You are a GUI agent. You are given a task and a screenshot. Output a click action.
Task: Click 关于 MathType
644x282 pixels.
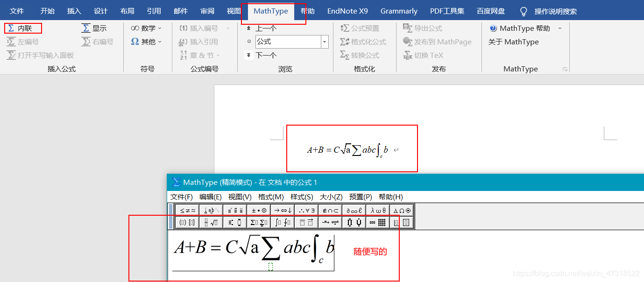click(x=514, y=42)
